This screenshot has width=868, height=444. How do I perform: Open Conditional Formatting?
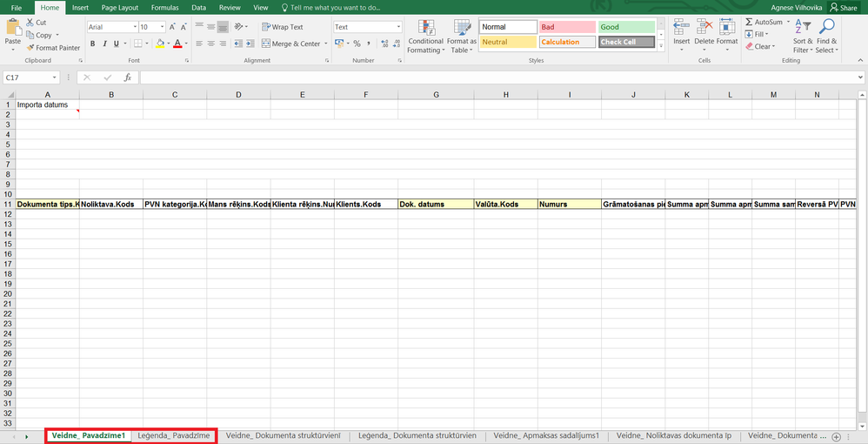click(425, 36)
